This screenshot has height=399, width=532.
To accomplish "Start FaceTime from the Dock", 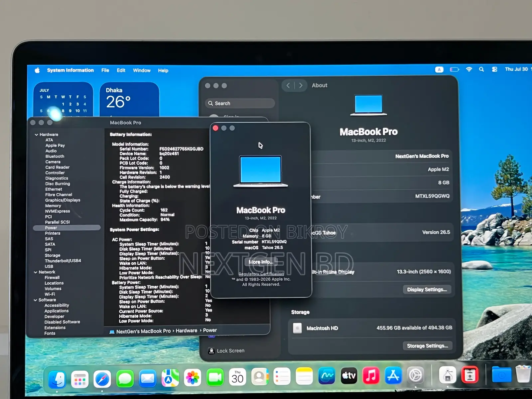I will [x=215, y=377].
